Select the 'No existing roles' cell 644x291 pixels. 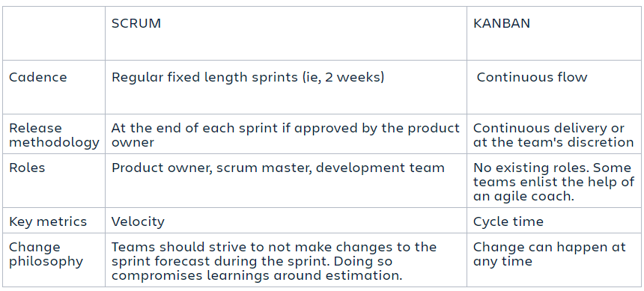(x=553, y=182)
